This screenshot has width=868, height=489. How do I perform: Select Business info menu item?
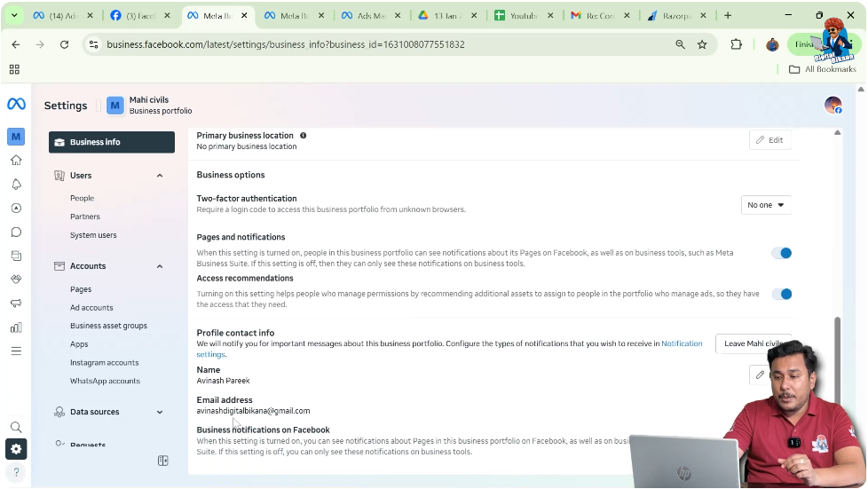pyautogui.click(x=111, y=142)
